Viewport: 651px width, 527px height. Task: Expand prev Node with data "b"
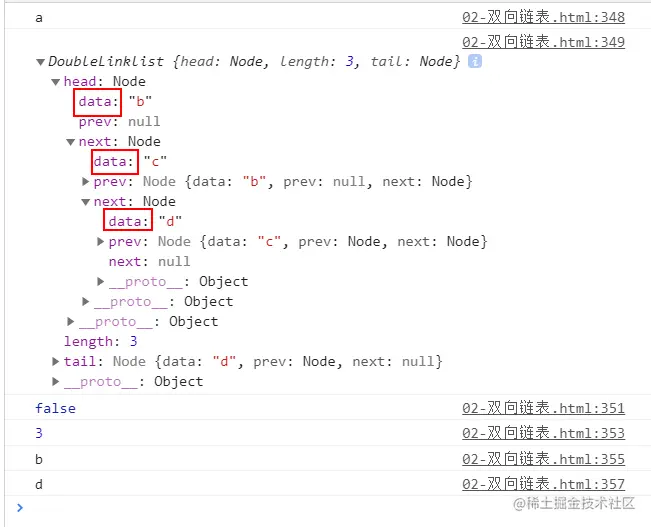click(86, 181)
